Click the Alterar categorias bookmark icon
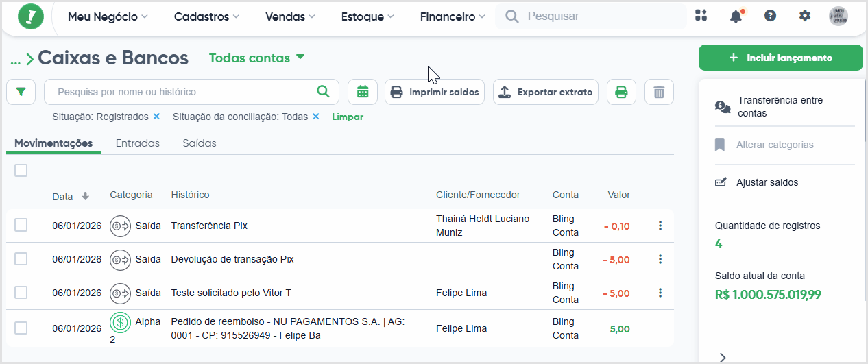868x364 pixels. 720,145
